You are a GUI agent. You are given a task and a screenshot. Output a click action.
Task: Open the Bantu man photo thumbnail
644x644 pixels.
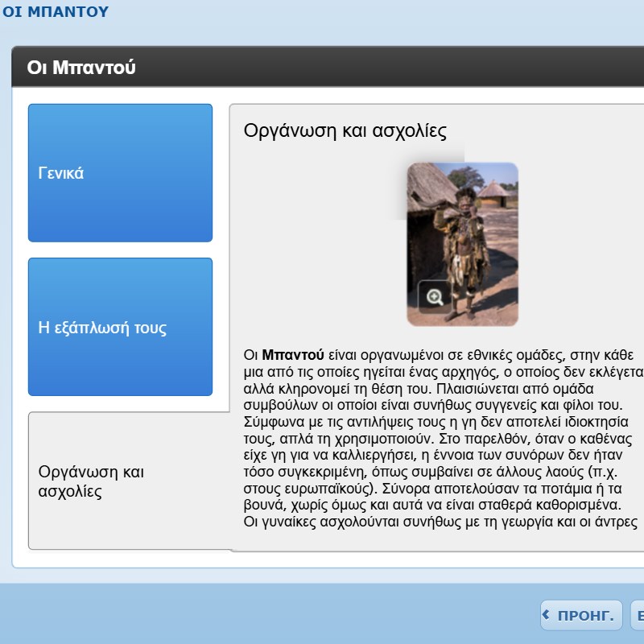coord(462,245)
